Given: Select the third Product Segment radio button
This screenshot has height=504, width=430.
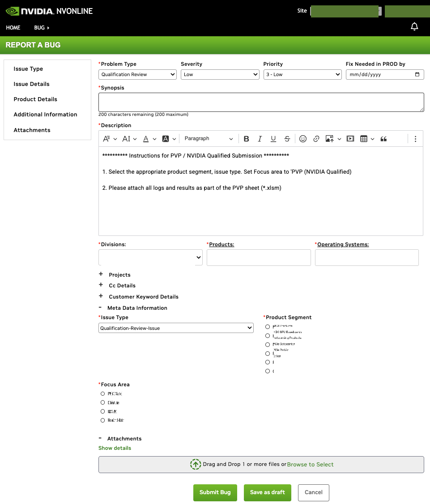Looking at the screenshot, I should pos(268,345).
